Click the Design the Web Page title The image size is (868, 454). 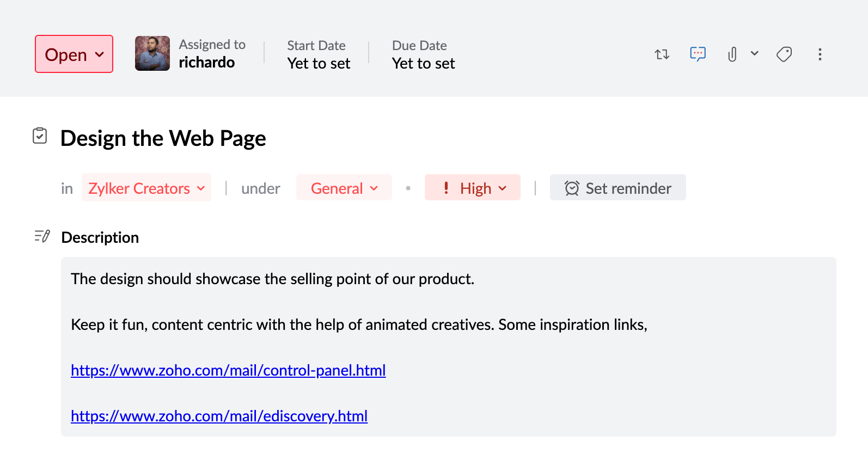pos(163,138)
